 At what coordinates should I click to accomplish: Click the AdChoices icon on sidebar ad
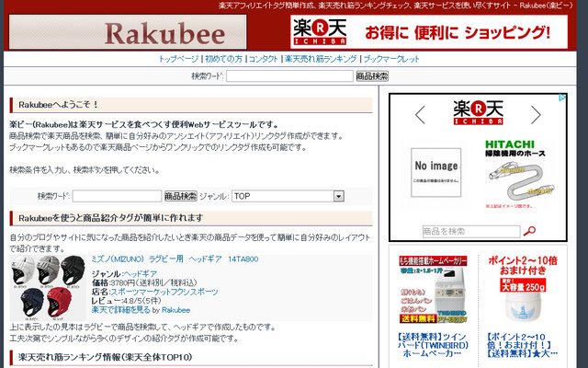[562, 98]
